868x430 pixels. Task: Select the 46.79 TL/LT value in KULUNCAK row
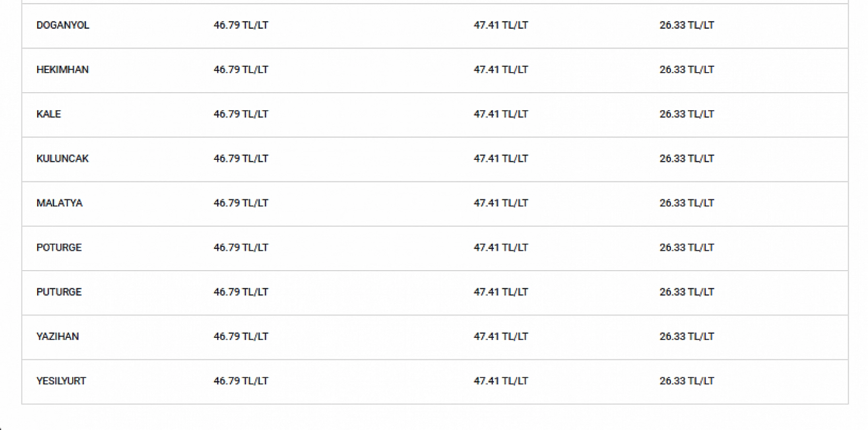click(x=241, y=159)
